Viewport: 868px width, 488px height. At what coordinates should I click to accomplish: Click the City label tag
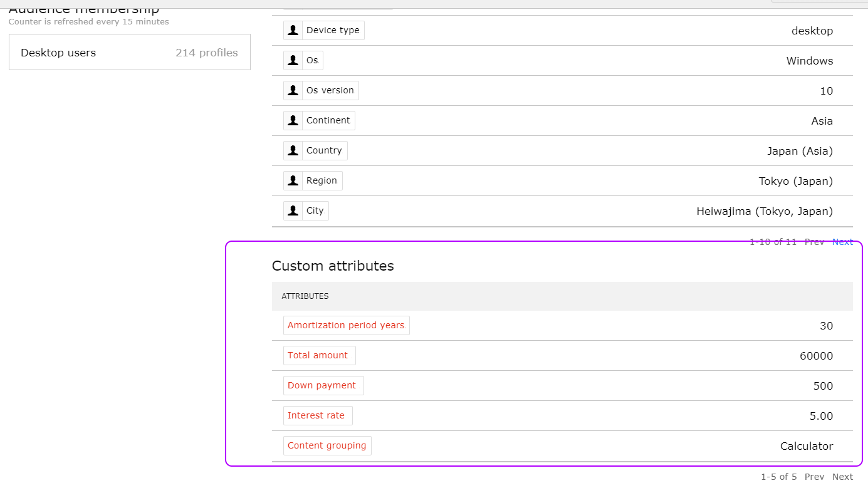[315, 211]
